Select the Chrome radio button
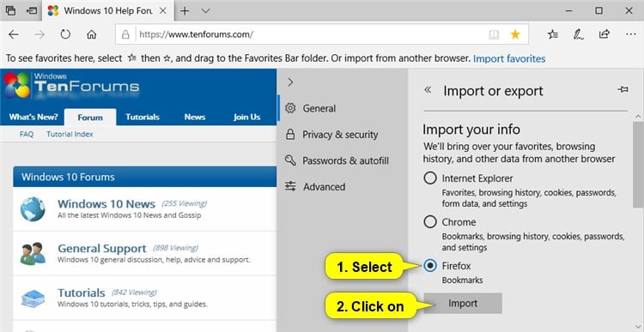 coord(430,222)
